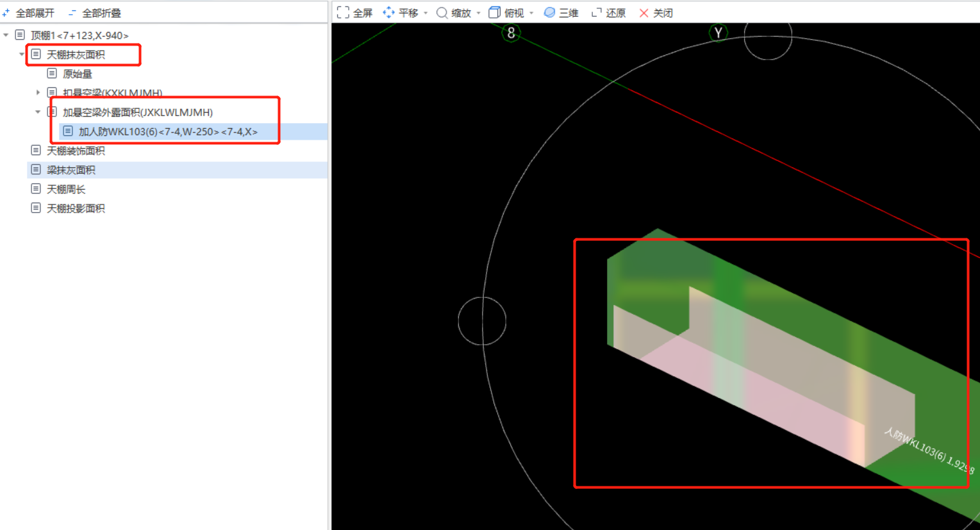Expand the 扣悬空梁(KXKLMJMH) node arrow

click(38, 93)
